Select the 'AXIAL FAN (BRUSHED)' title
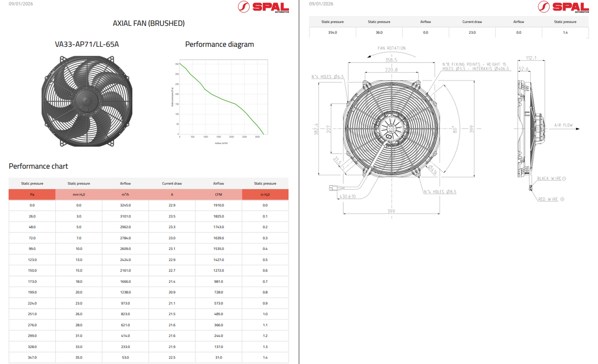The height and width of the screenshot is (364, 598). 149,23
